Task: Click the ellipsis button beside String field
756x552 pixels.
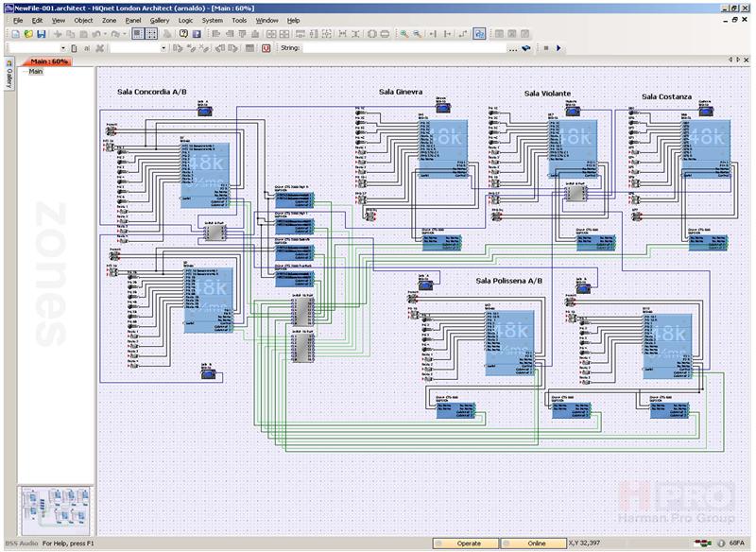Action: pos(512,48)
